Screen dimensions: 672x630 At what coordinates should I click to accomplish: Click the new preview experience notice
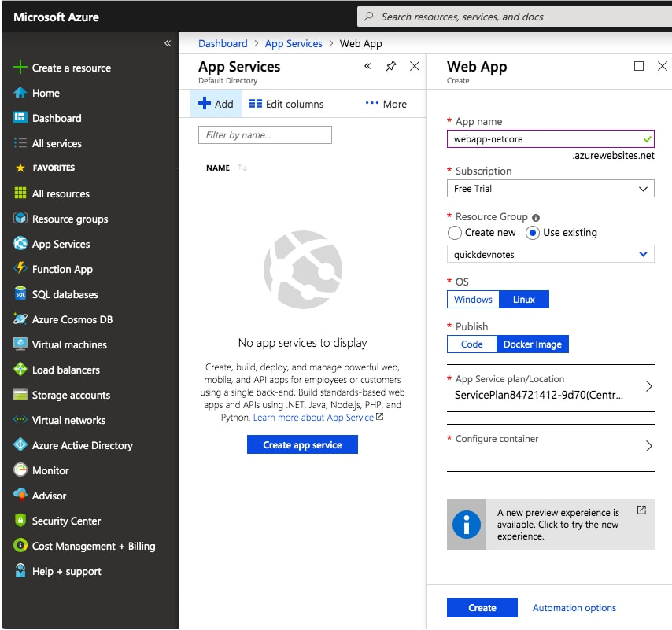[551, 524]
